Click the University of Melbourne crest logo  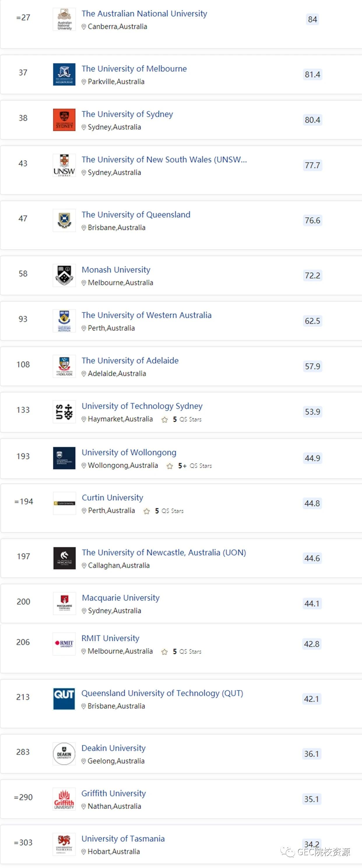(64, 75)
